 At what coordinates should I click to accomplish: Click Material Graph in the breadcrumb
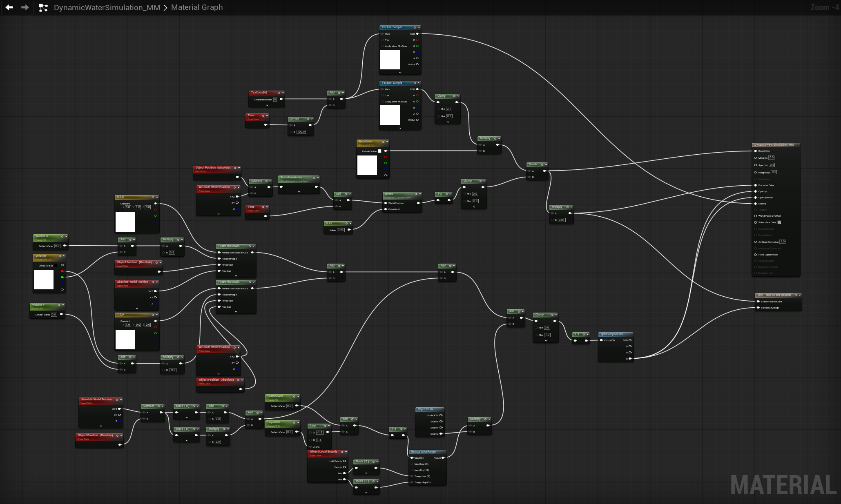(197, 7)
